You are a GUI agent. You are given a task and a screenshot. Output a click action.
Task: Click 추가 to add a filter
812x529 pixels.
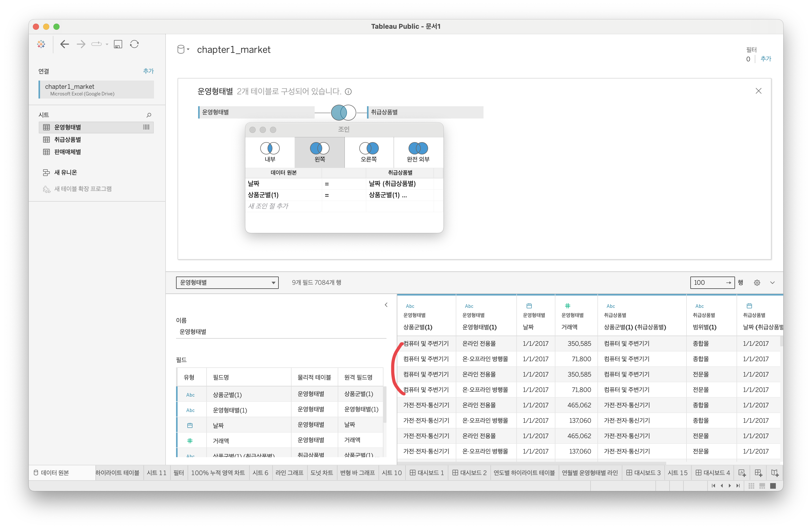(x=766, y=59)
